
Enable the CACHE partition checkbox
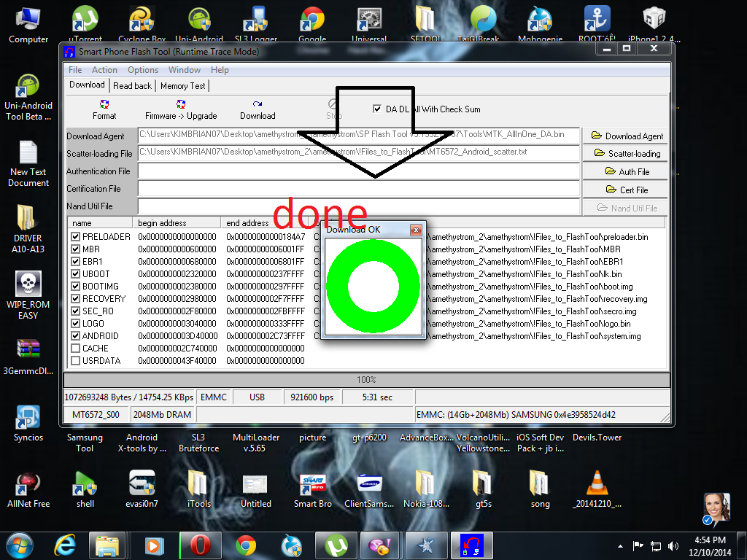(x=76, y=349)
